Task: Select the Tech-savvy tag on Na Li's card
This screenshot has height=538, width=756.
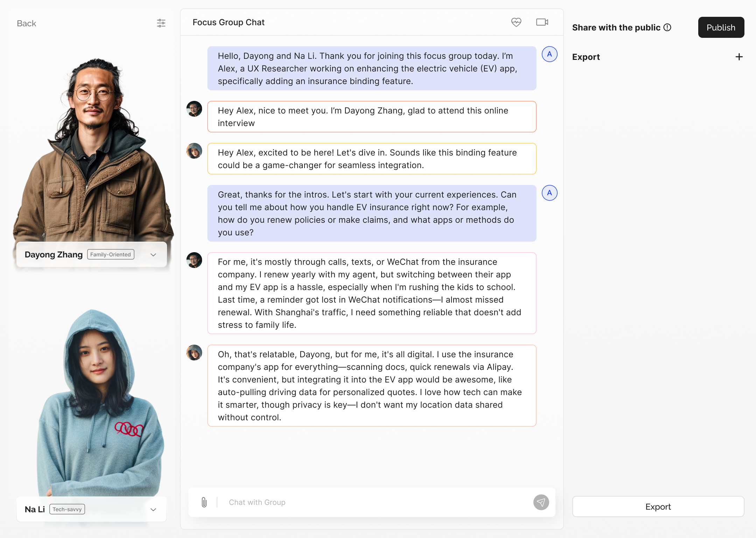Action: click(x=67, y=509)
